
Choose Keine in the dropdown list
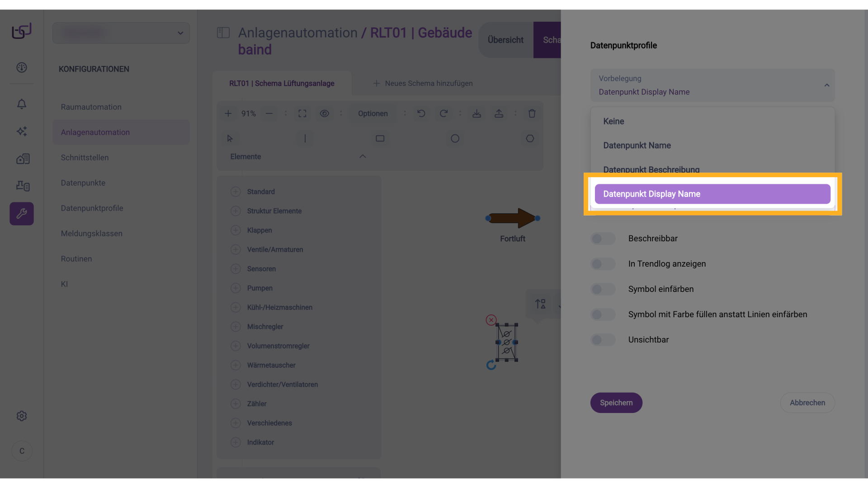point(613,121)
